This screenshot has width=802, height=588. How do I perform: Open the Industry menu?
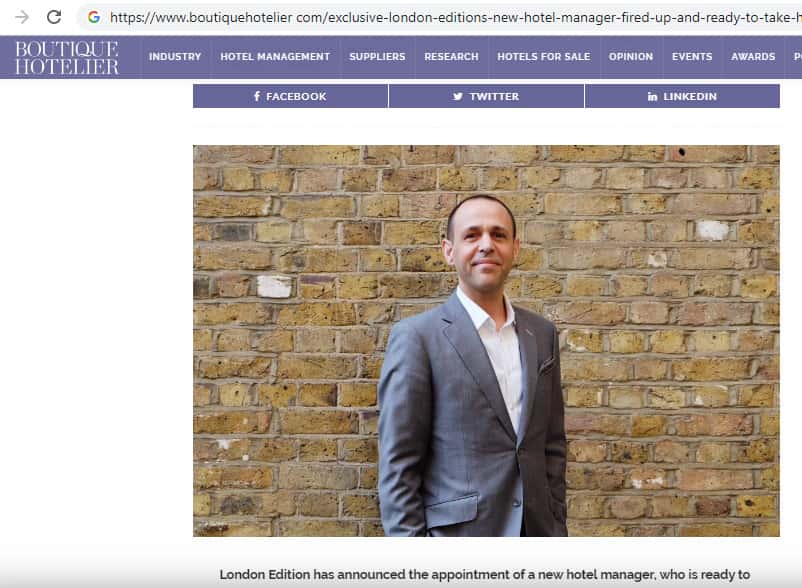tap(175, 57)
